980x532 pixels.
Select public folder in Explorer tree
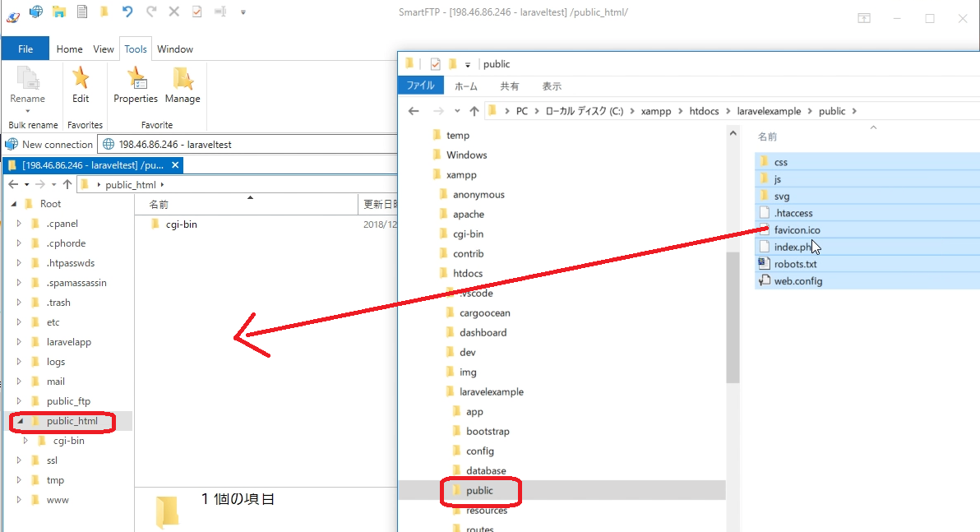tap(479, 491)
